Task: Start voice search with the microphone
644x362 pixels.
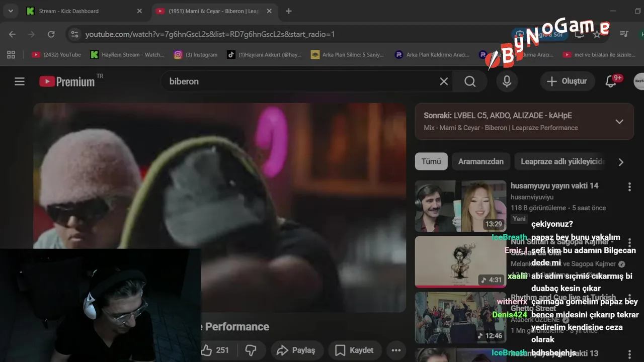Action: tap(507, 81)
